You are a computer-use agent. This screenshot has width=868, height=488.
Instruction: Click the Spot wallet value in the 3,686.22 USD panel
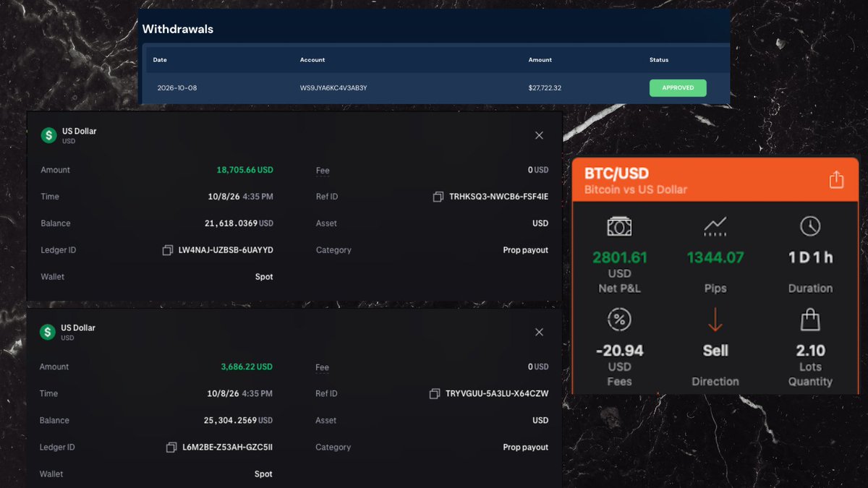[x=263, y=474]
